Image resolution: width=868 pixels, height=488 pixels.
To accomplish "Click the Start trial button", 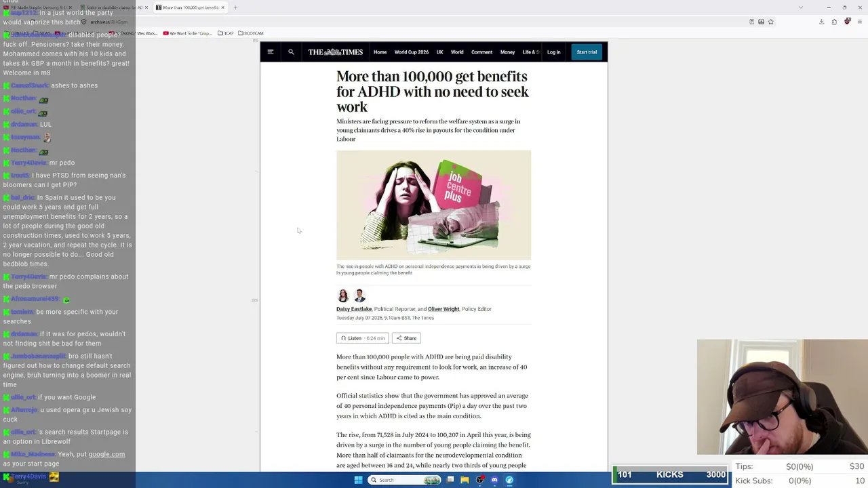I will click(587, 52).
